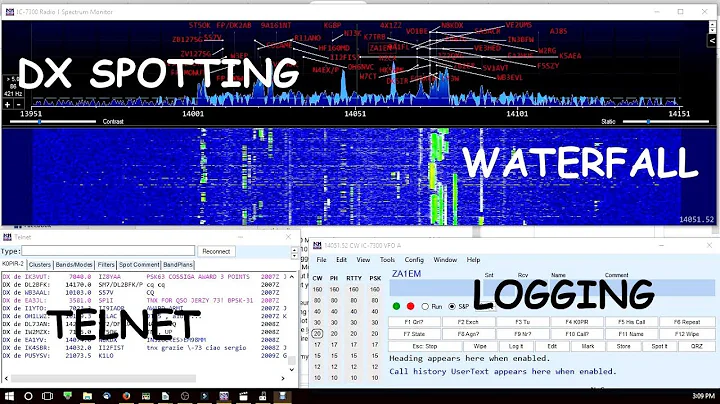Click Telnet list scroll-up arrow
720x404 pixels.
click(x=292, y=277)
